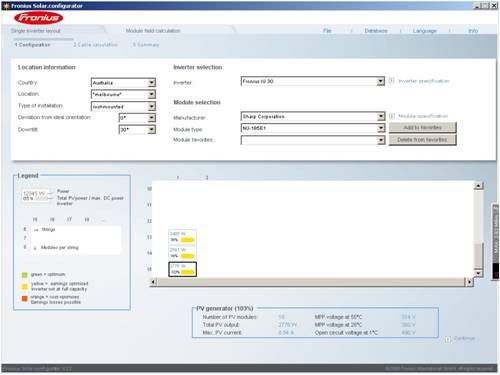Click the 12345 W legend sample cell
Image resolution: width=500 pixels, height=375 pixels.
(x=36, y=196)
